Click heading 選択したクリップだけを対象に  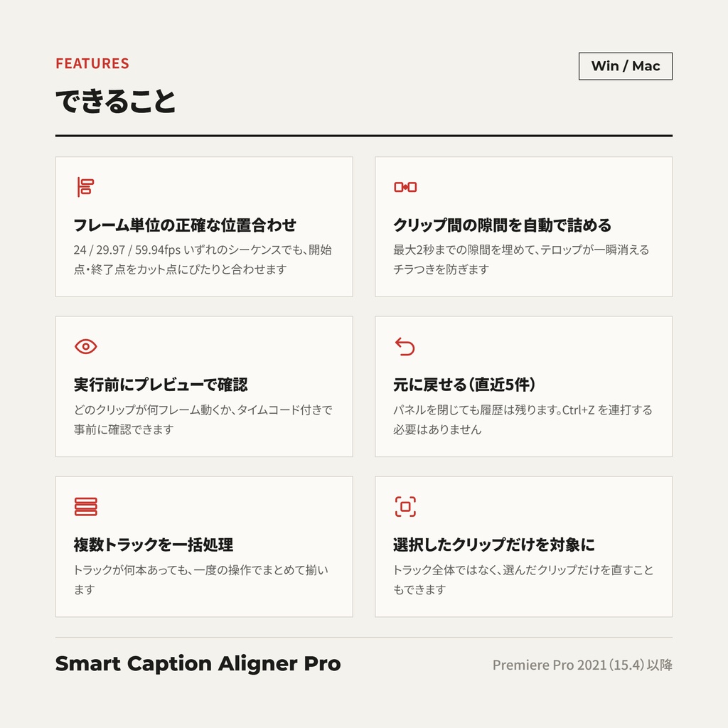[x=494, y=545]
